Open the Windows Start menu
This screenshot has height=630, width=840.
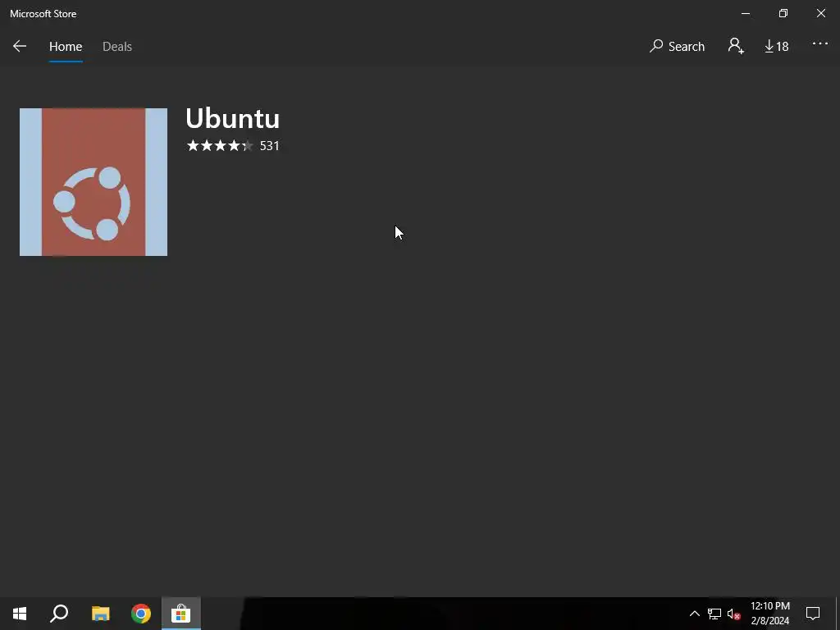(x=20, y=614)
